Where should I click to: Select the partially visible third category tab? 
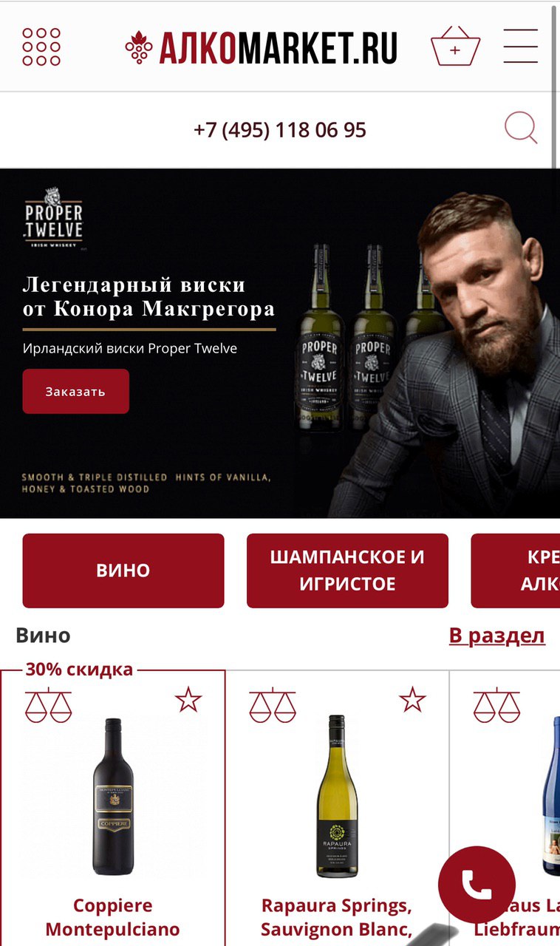click(x=515, y=571)
